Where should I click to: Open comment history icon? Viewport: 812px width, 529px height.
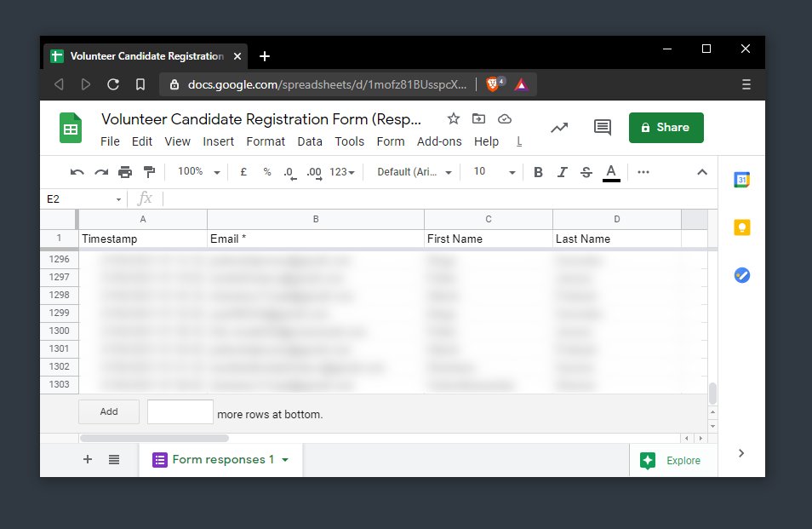click(x=603, y=128)
